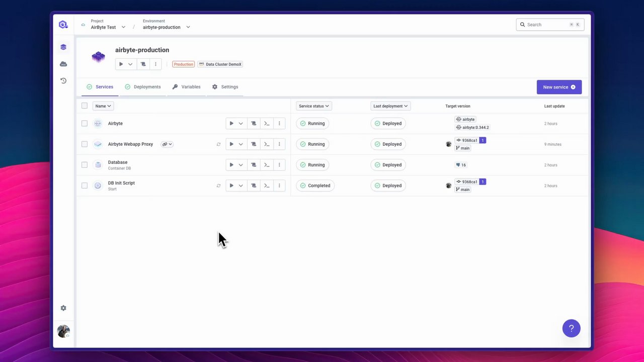This screenshot has height=362, width=644.
Task: Open three-dot menu on DB Init Script row
Action: coord(279,186)
